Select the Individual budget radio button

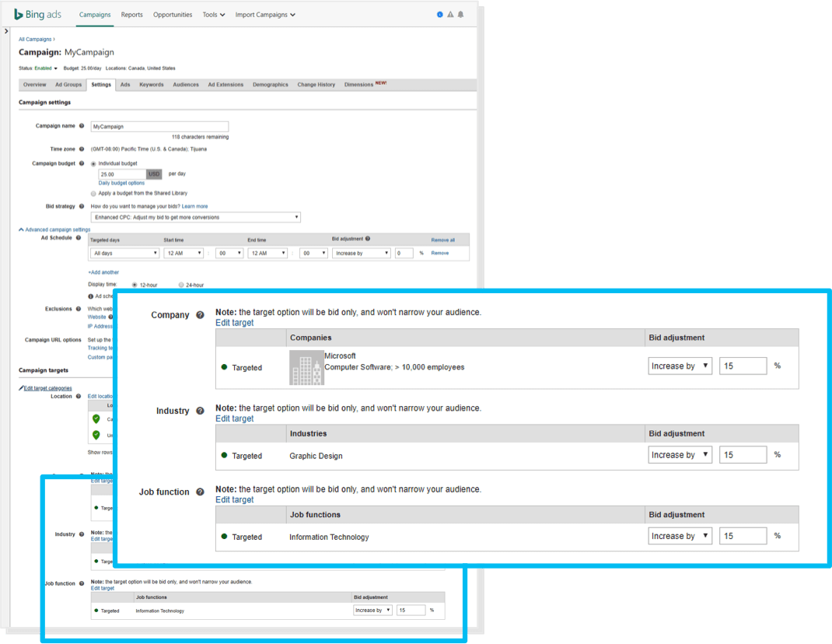click(93, 163)
